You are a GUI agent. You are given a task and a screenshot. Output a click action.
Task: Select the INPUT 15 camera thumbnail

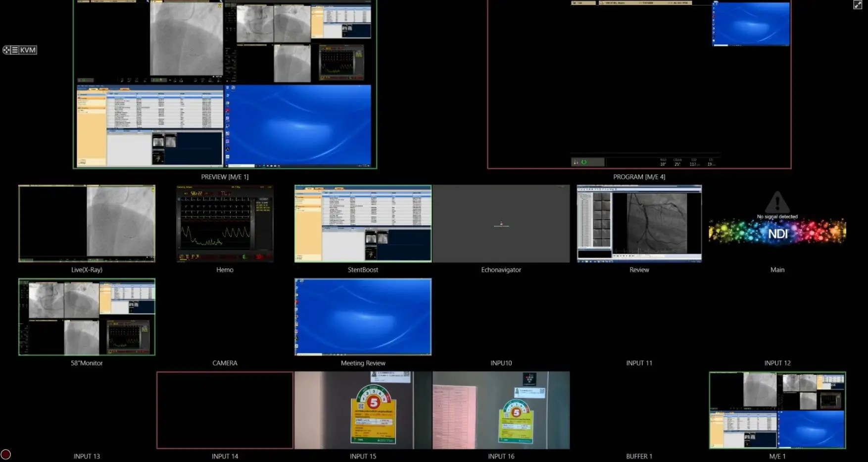pyautogui.click(x=363, y=410)
